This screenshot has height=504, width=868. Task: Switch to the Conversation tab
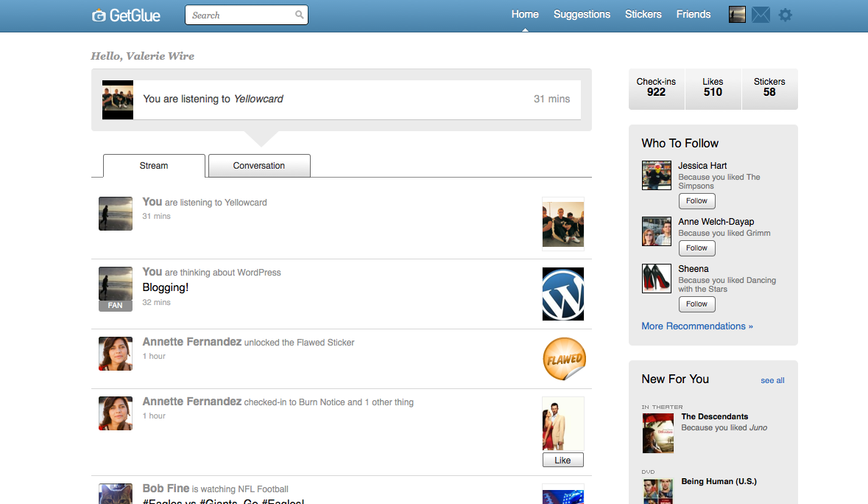259,166
